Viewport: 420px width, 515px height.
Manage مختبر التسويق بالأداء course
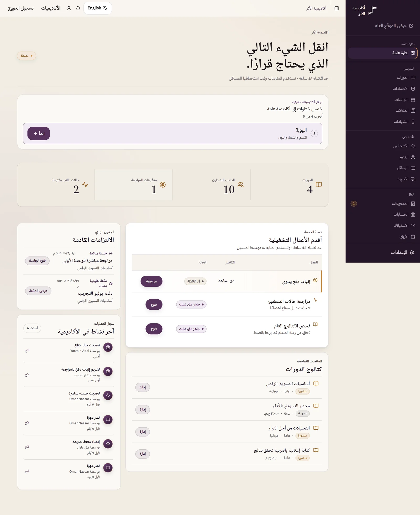coord(143,409)
